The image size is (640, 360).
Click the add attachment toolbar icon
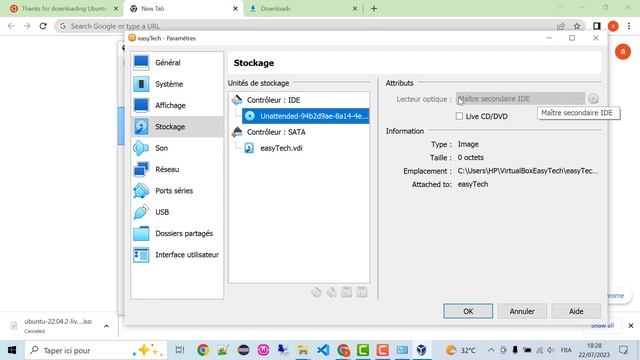(347, 292)
